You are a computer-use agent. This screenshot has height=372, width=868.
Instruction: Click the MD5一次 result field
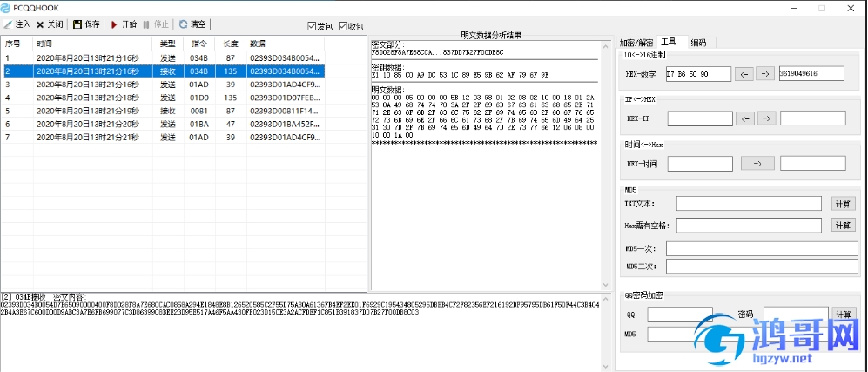[762, 248]
